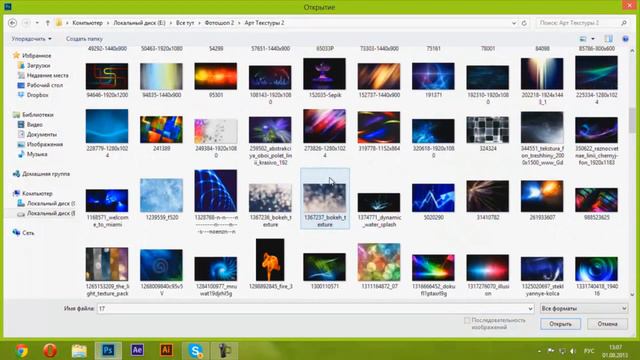Open Недавние места in the sidebar
Screen dimensions: 640x360
tap(47, 75)
